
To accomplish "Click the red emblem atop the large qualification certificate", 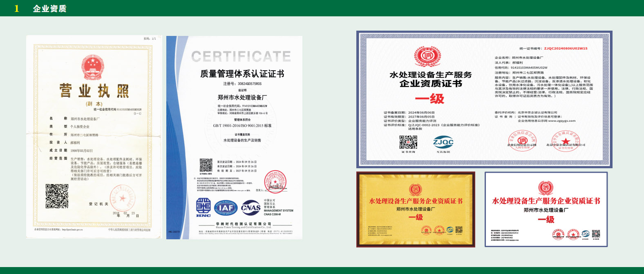I will (427, 56).
